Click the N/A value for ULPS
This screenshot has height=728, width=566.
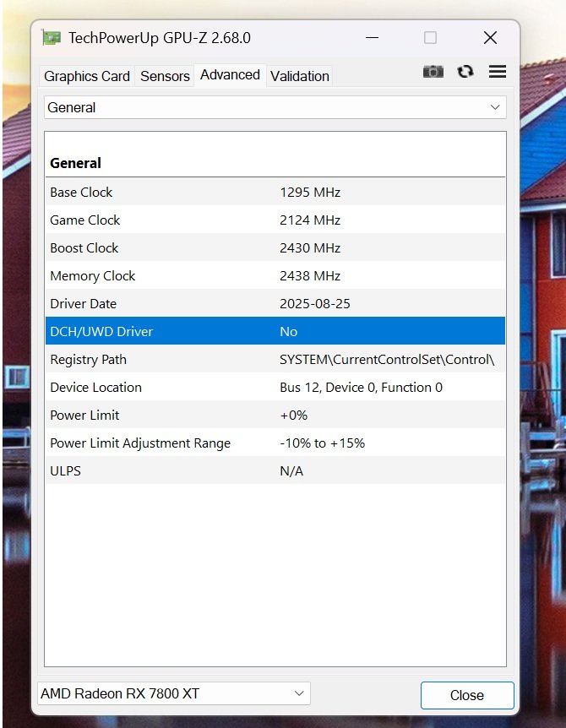pyautogui.click(x=291, y=470)
